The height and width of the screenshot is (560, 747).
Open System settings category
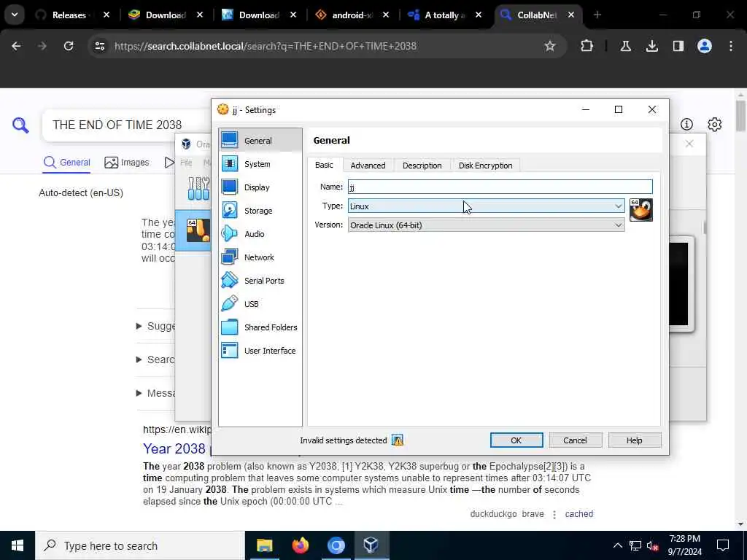click(x=260, y=164)
